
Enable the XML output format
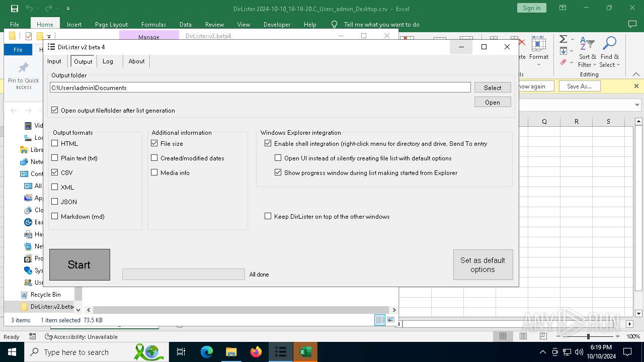pyautogui.click(x=55, y=187)
